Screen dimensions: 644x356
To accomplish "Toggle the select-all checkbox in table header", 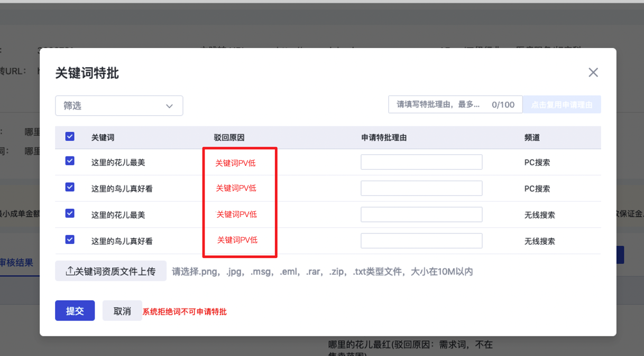I will [70, 137].
